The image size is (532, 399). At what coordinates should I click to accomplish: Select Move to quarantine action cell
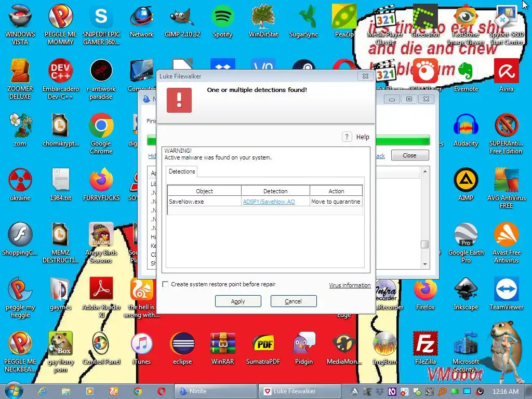[336, 202]
